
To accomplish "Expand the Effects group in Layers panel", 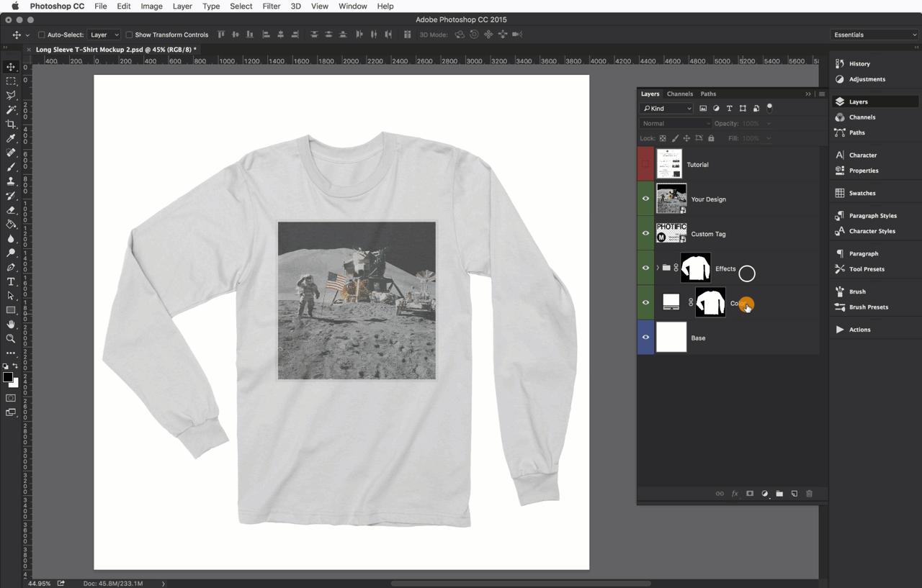I will 656,267.
